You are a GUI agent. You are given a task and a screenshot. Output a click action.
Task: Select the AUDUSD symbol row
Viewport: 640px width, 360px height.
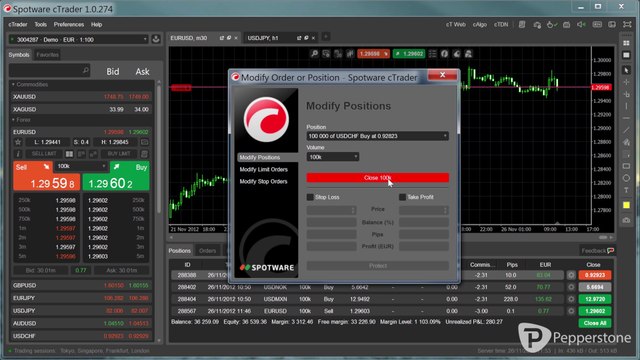(x=81, y=323)
